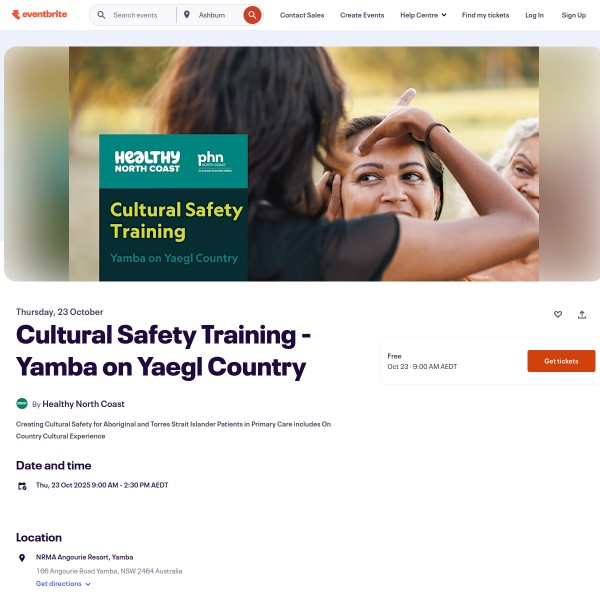Viewport: 600px width, 600px height.
Task: Click the map pin icon under Location
Action: [x=22, y=558]
